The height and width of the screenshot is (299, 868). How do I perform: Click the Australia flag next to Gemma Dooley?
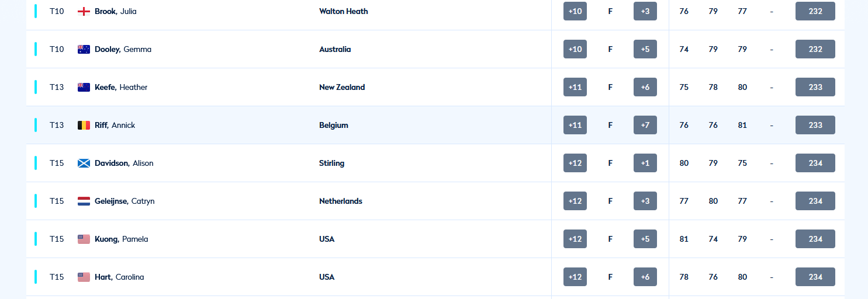coord(84,49)
